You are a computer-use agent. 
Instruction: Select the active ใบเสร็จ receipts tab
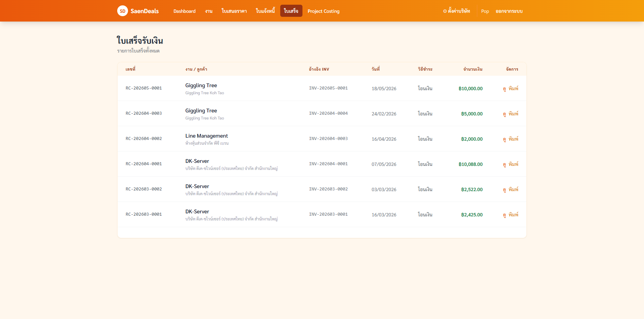coord(291,11)
